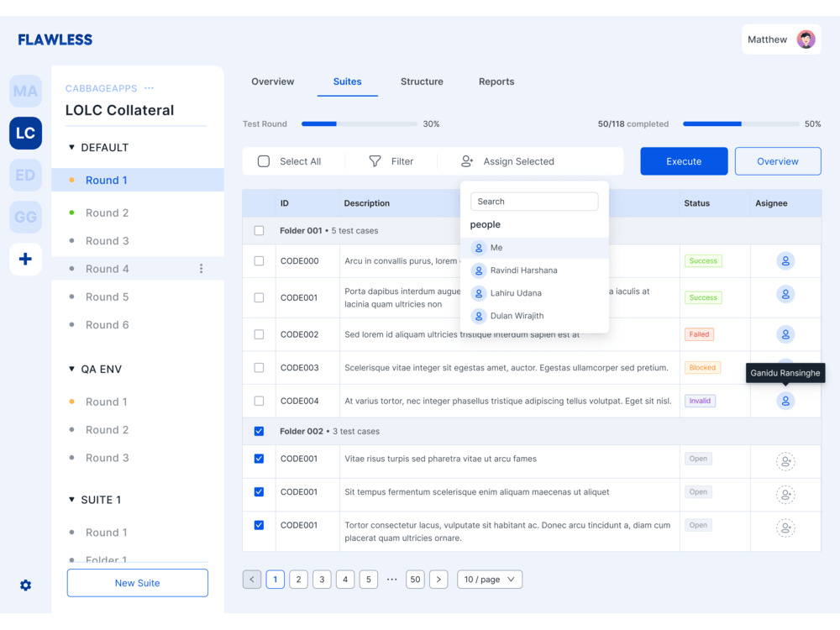Click the New Suite button
This screenshot has height=630, width=840.
pyautogui.click(x=137, y=583)
